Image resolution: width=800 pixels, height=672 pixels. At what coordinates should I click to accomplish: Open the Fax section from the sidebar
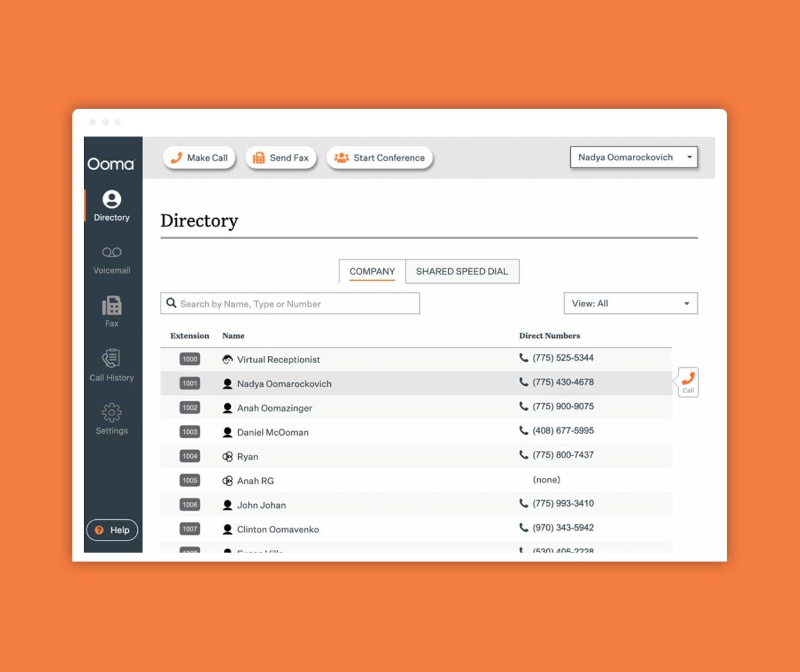coord(111,307)
